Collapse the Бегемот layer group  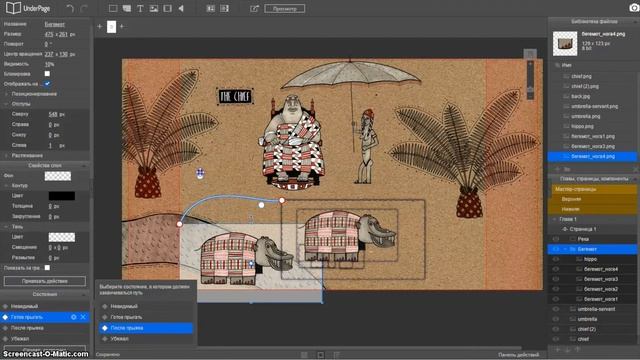565,249
